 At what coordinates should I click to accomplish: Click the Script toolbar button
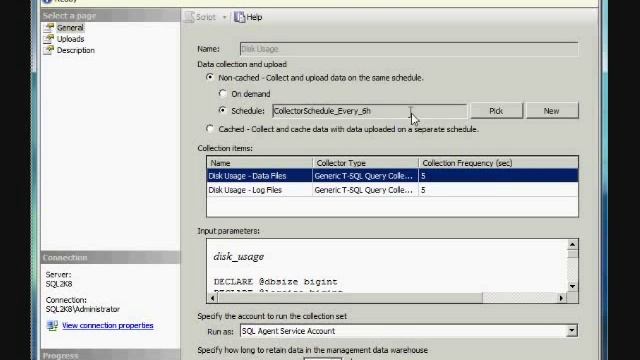tap(200, 17)
